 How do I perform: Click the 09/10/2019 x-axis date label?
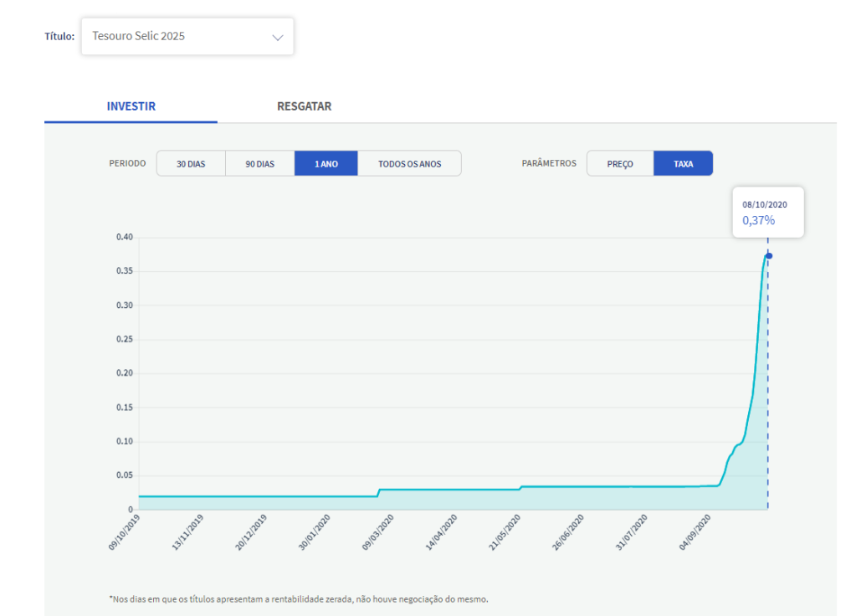125,533
